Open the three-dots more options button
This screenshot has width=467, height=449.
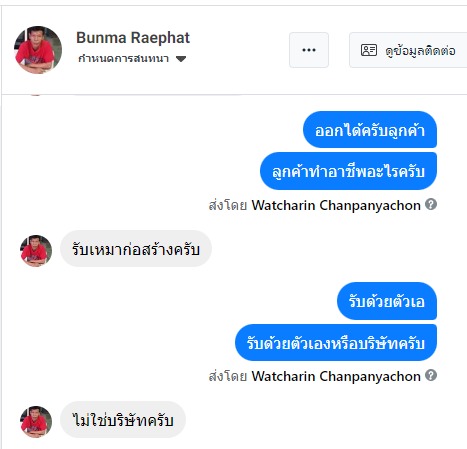pos(309,50)
